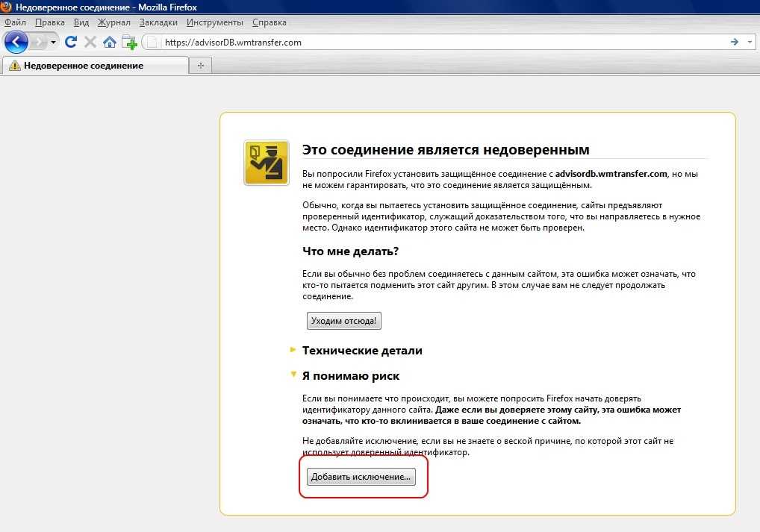Click the yellow police officer warning icon

pyautogui.click(x=266, y=163)
